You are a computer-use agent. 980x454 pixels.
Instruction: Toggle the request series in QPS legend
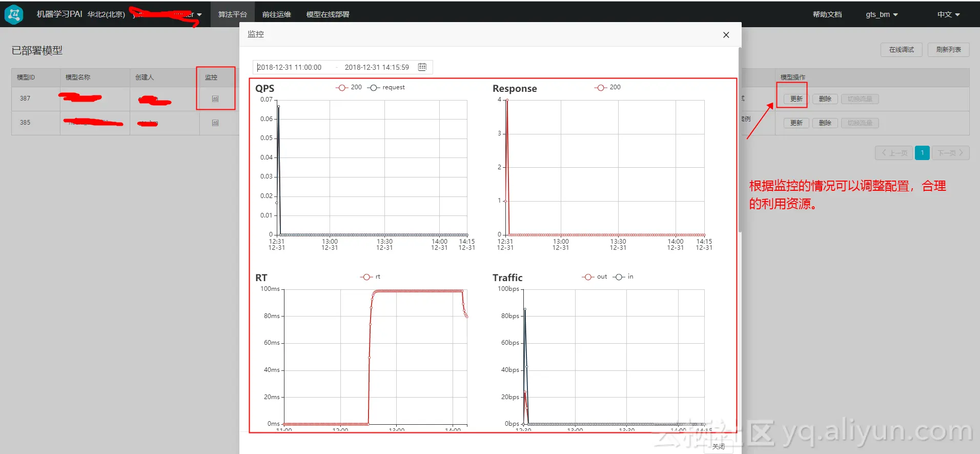pos(386,87)
